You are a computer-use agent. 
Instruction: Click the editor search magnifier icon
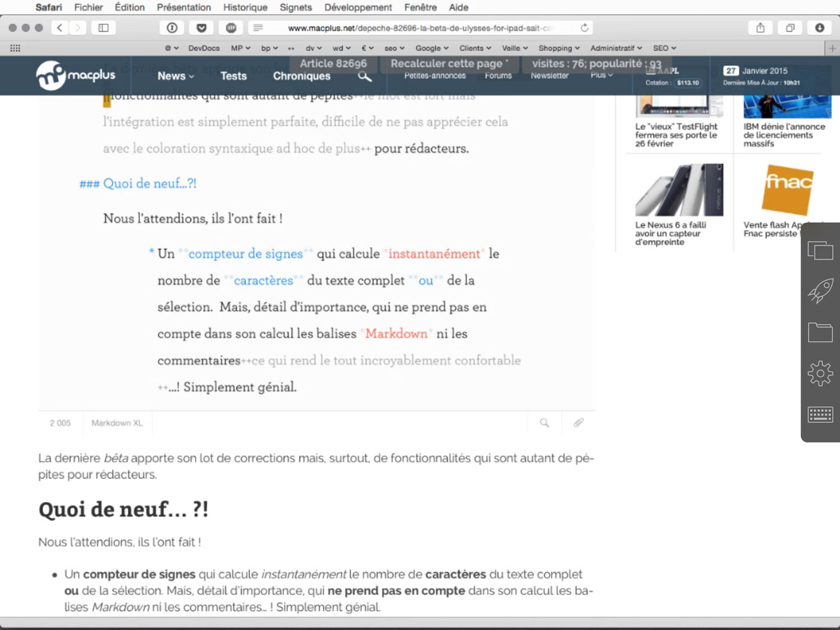click(x=544, y=423)
